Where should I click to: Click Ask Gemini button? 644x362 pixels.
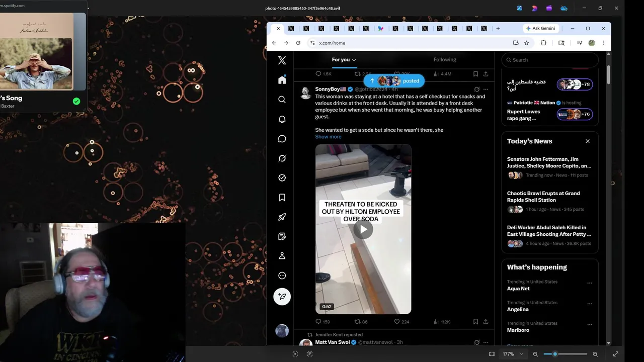click(541, 29)
